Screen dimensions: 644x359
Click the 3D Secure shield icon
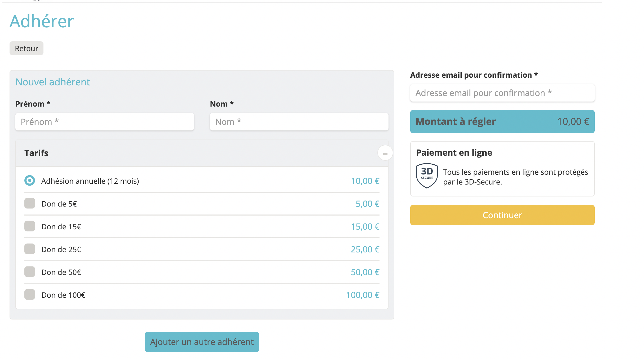(x=426, y=176)
